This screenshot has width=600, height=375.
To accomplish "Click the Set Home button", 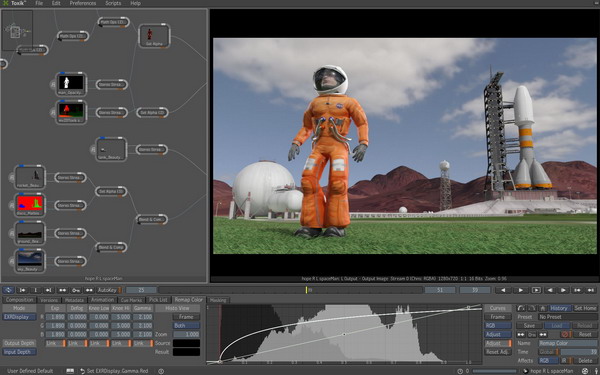I will point(585,308).
